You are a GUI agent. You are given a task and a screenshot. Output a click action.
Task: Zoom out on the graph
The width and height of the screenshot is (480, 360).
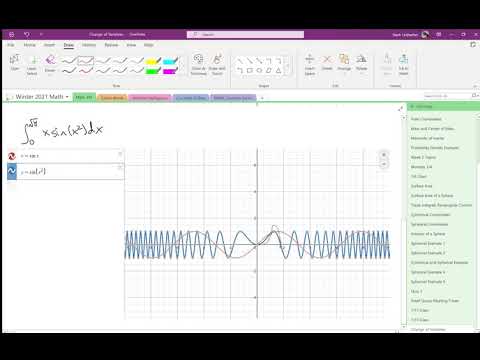pos(384,164)
